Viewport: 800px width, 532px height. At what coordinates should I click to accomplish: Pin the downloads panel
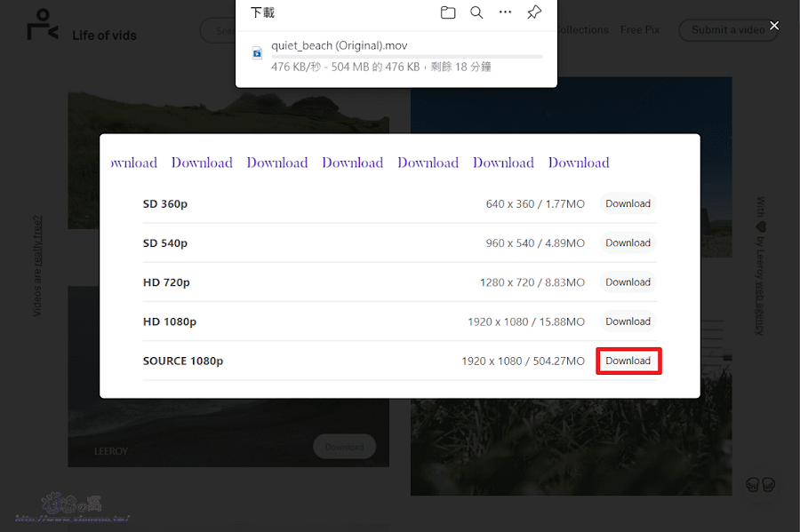534,12
